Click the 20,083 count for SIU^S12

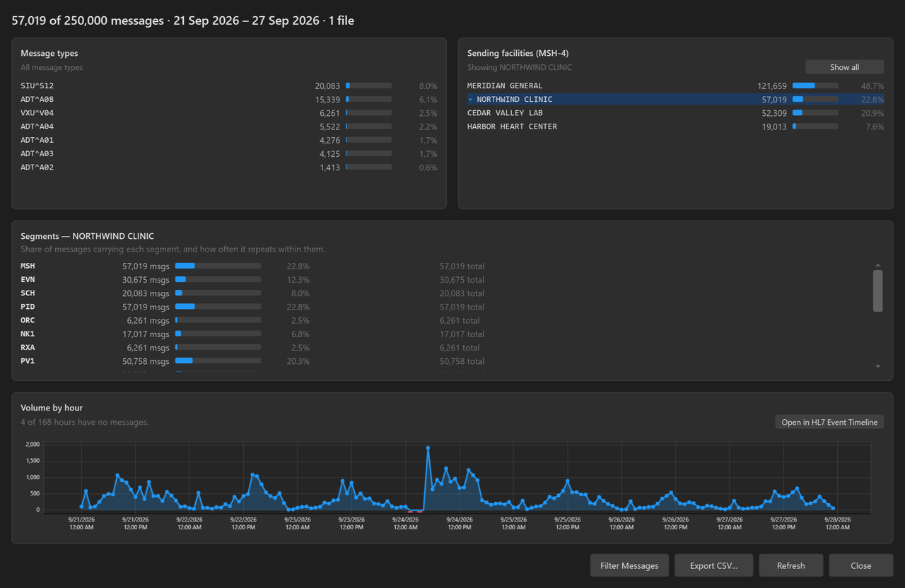point(327,86)
